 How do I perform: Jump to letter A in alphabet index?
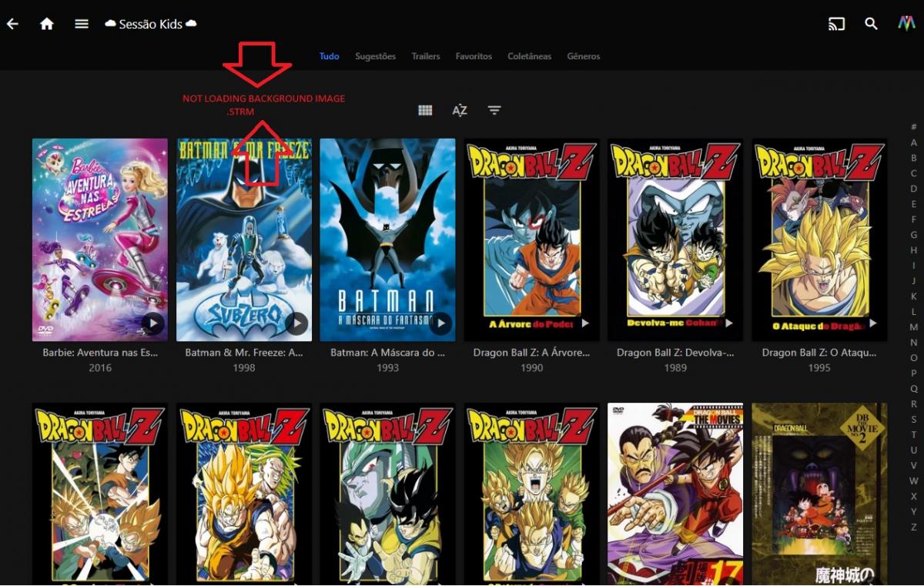click(x=914, y=142)
